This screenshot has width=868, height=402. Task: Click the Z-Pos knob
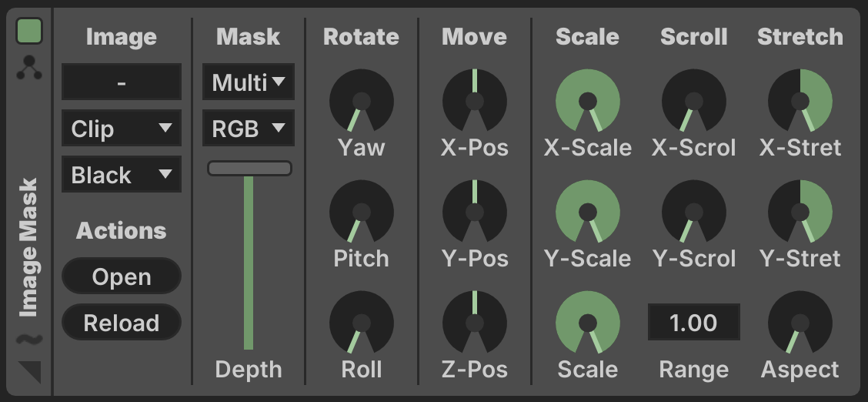tap(475, 323)
